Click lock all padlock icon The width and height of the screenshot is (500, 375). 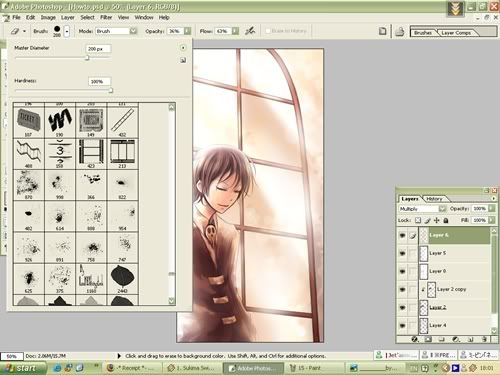[446, 220]
